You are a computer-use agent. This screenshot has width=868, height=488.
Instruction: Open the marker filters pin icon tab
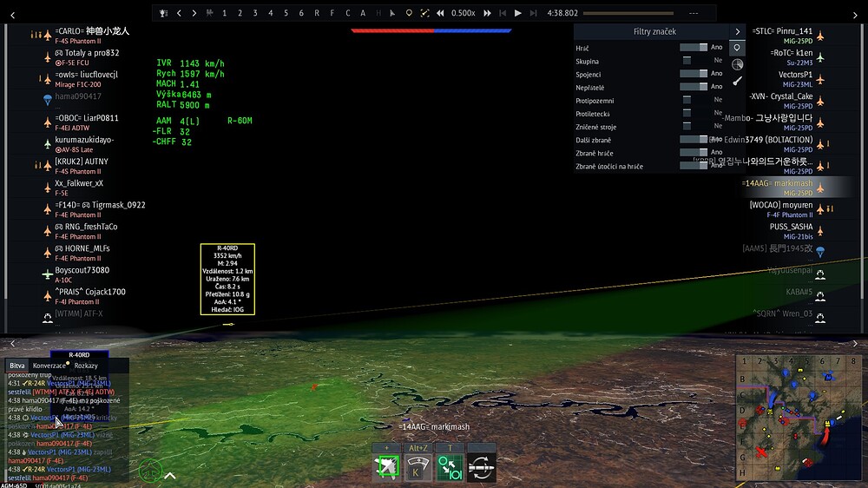click(x=737, y=48)
